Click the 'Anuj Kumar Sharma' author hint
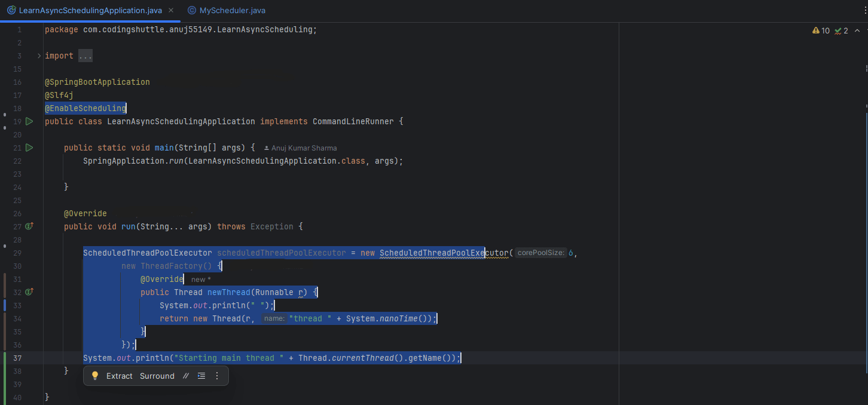868x405 pixels. coord(301,148)
